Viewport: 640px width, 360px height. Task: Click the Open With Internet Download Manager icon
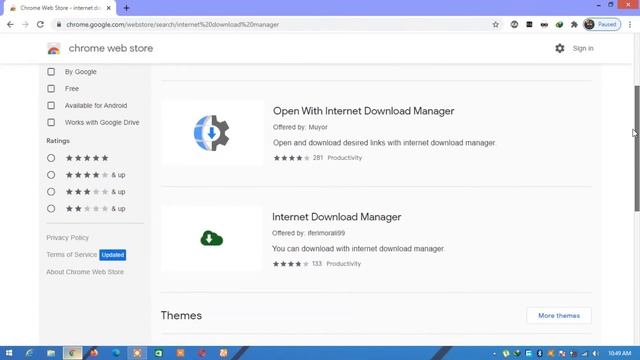coord(211,133)
